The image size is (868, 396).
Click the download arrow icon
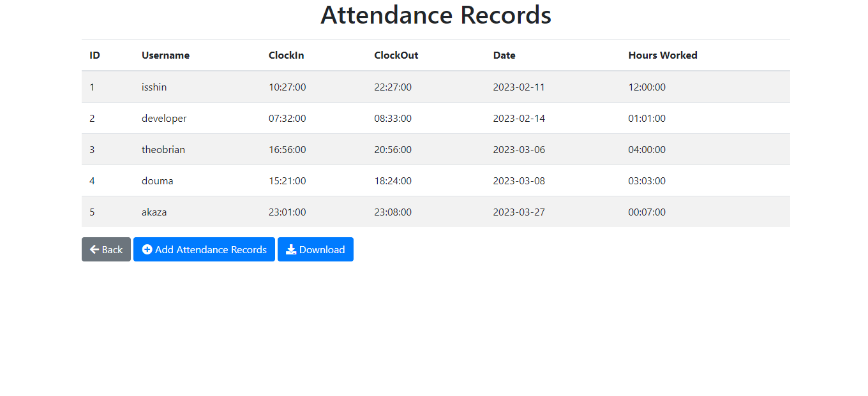[290, 249]
